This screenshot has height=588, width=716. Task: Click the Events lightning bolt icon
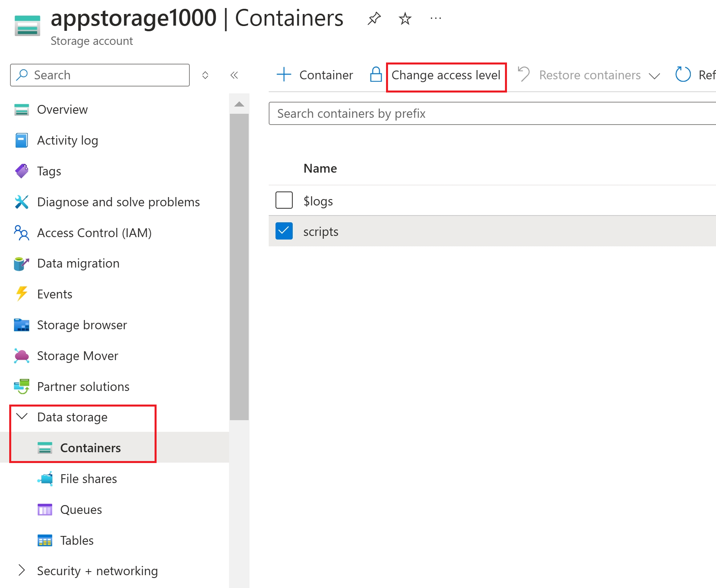point(22,294)
